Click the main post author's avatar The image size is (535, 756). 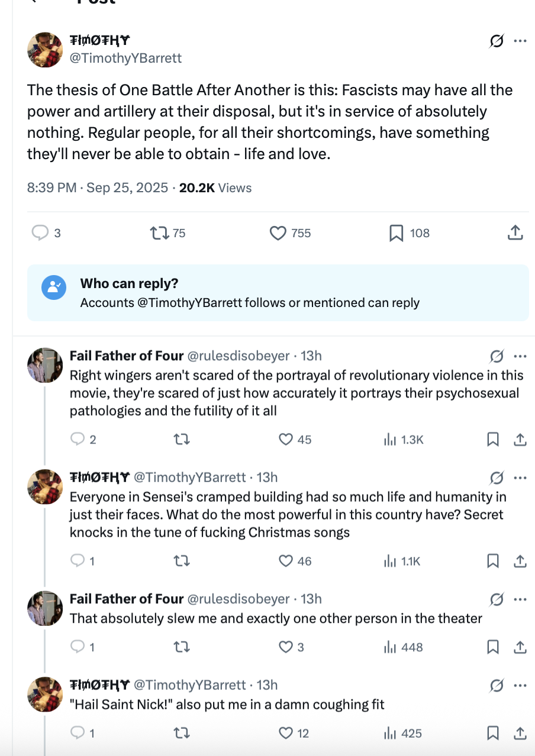pyautogui.click(x=45, y=50)
